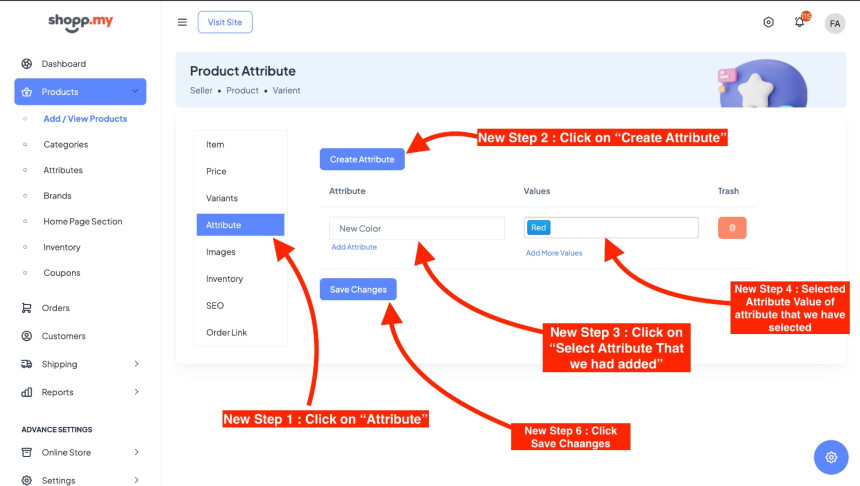
Task: Go to Orders in the sidebar
Action: (x=56, y=308)
